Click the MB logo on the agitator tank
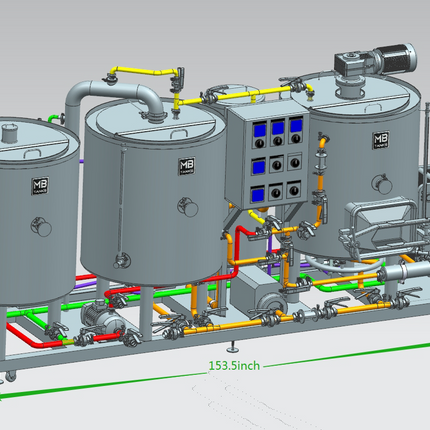Viewport: 430px width, 430px height. [x=381, y=140]
